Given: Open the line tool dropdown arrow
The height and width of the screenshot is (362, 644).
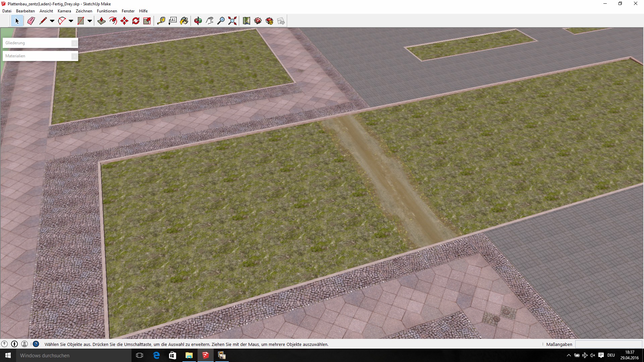Looking at the screenshot, I should 52,21.
